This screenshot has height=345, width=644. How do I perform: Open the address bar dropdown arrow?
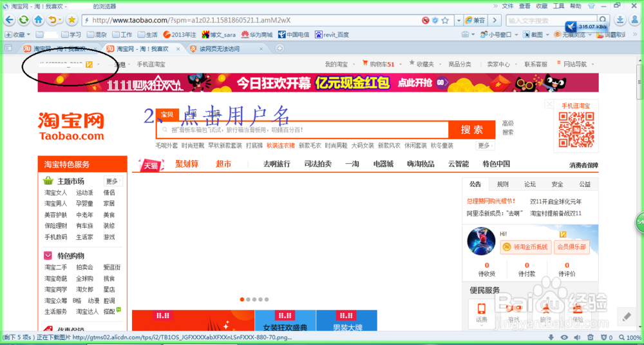coord(459,20)
